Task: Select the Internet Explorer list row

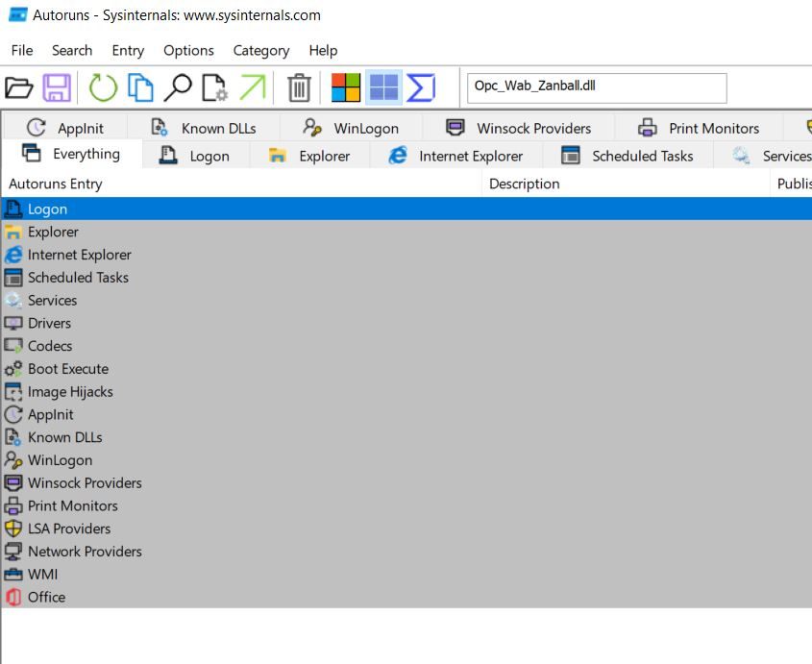Action: 406,255
